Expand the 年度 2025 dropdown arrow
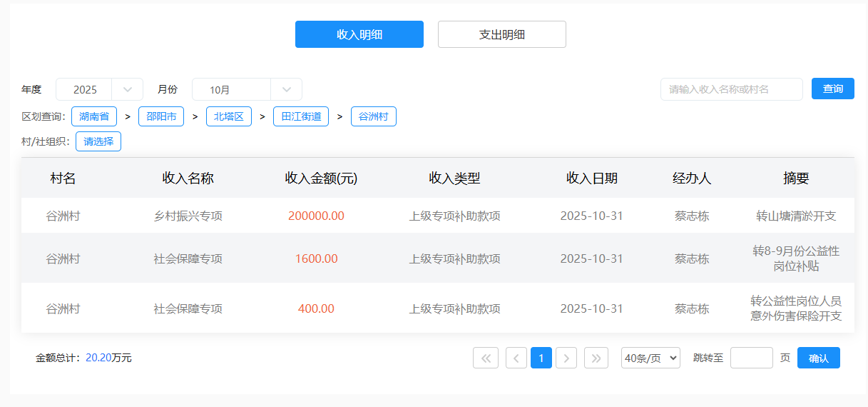The image size is (868, 407). pyautogui.click(x=128, y=89)
